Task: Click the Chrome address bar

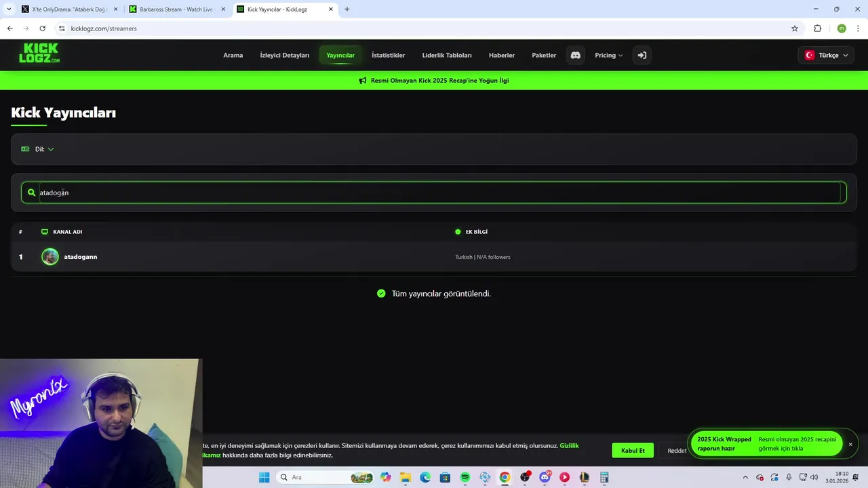Action: [427, 28]
